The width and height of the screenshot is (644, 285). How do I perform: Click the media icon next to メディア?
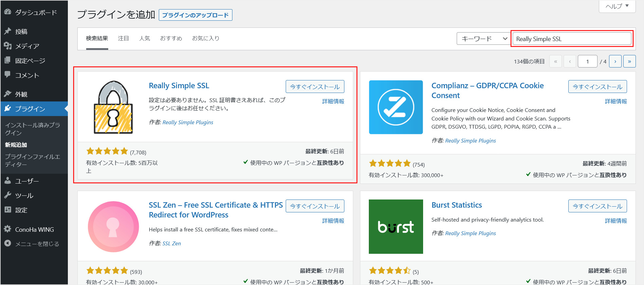7,46
